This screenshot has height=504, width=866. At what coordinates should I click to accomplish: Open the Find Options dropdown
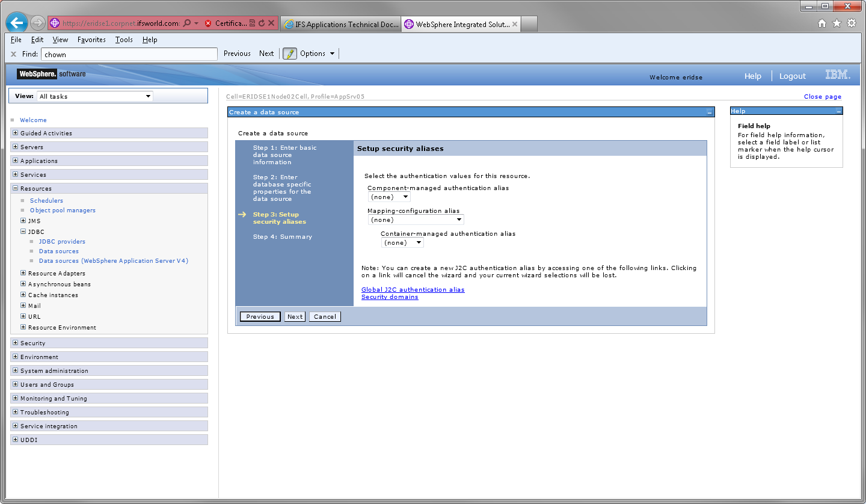[x=317, y=54]
